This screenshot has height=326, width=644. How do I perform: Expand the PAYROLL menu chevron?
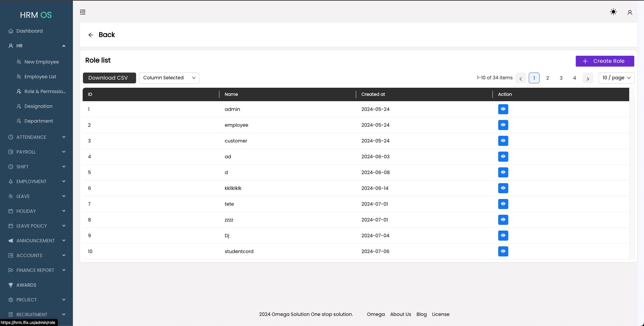[64, 152]
